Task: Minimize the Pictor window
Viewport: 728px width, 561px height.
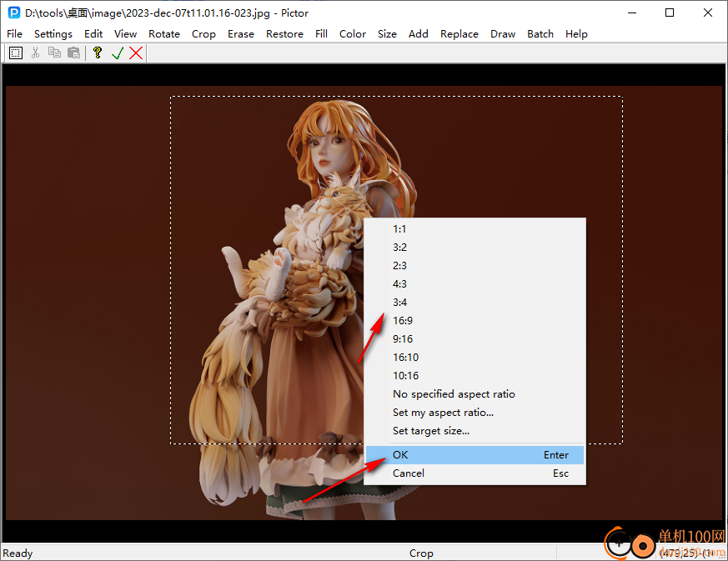Action: pyautogui.click(x=632, y=13)
